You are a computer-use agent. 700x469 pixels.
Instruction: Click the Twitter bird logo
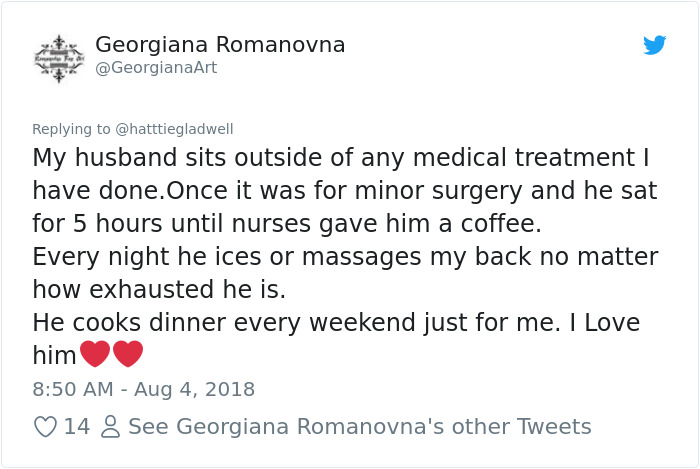coord(654,45)
